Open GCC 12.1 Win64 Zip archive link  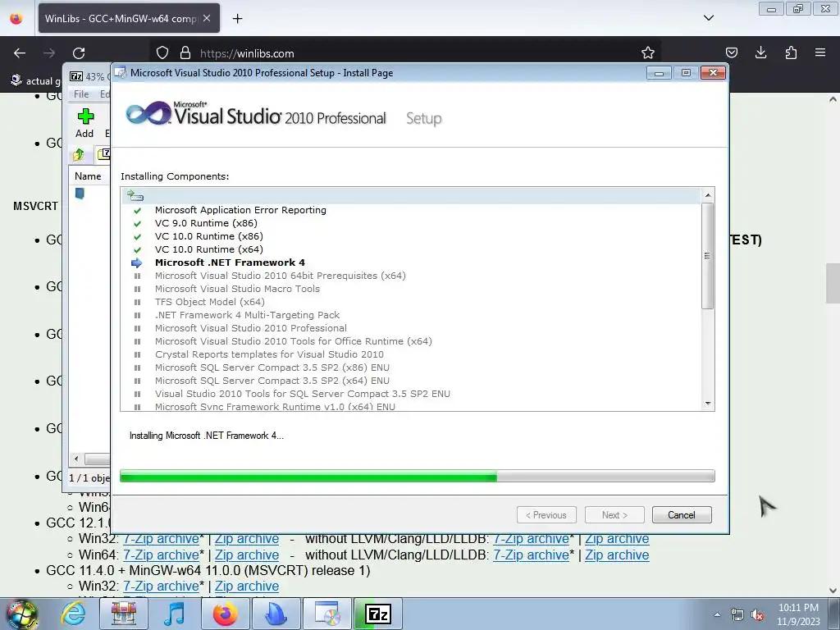pyautogui.click(x=247, y=555)
